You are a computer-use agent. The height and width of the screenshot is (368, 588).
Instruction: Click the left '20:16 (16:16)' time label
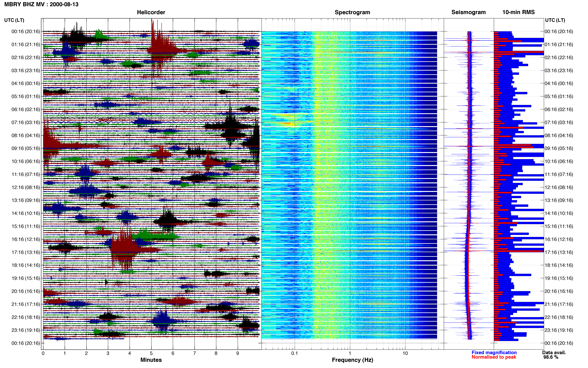[26, 291]
